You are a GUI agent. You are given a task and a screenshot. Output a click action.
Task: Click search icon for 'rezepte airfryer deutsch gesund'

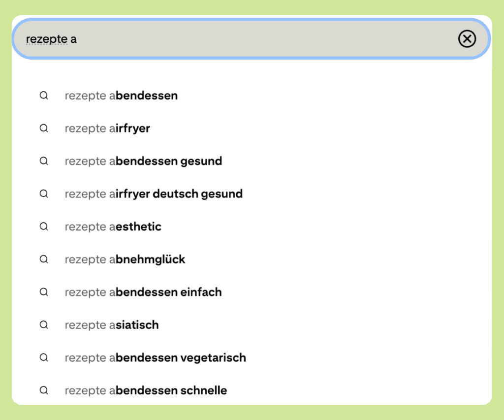44,194
